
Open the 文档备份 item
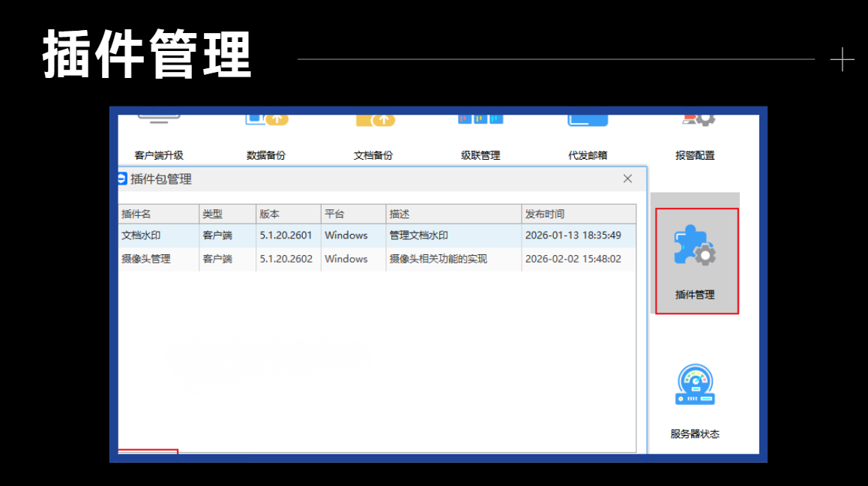[x=374, y=137]
